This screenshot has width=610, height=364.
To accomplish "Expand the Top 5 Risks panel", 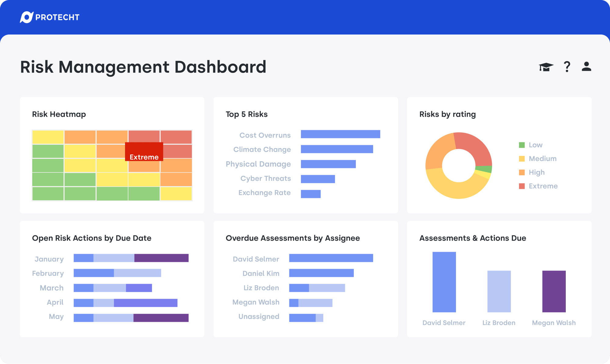I will [246, 114].
